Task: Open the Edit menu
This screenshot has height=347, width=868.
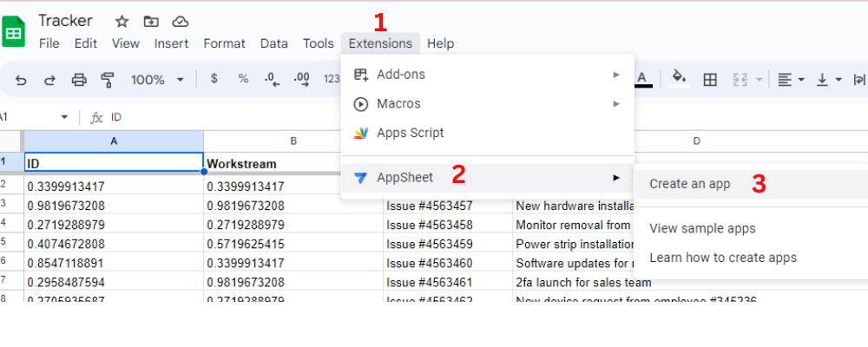Action: [86, 43]
